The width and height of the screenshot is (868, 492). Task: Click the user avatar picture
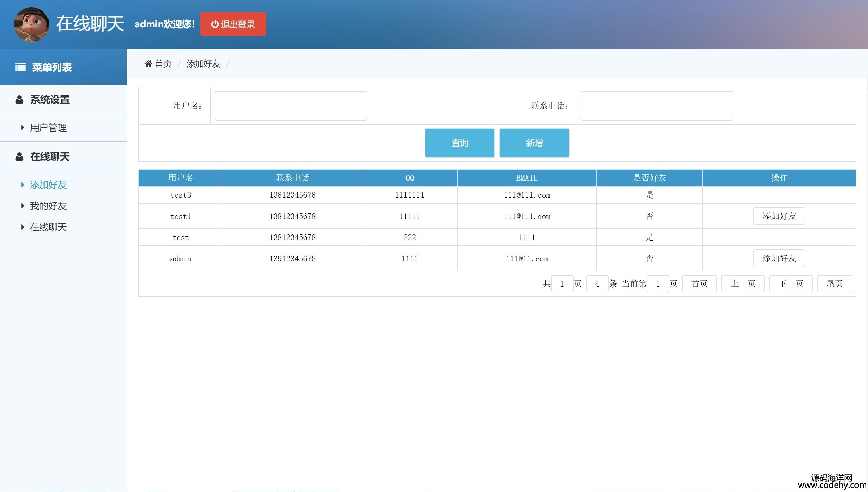31,25
